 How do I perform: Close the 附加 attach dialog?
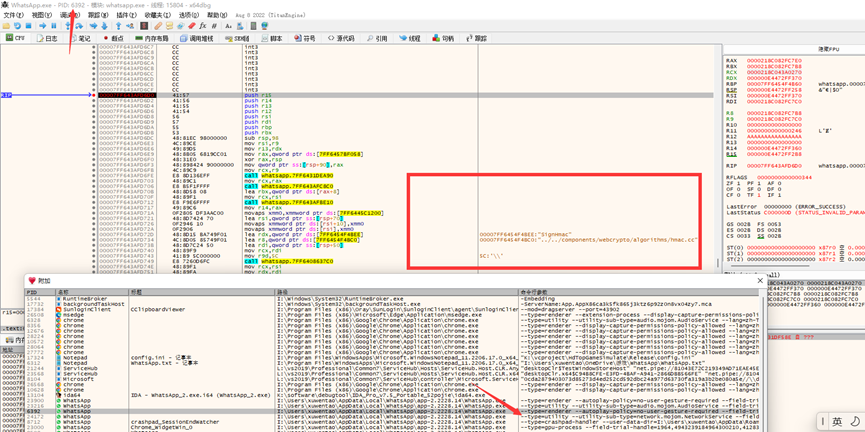(760, 280)
